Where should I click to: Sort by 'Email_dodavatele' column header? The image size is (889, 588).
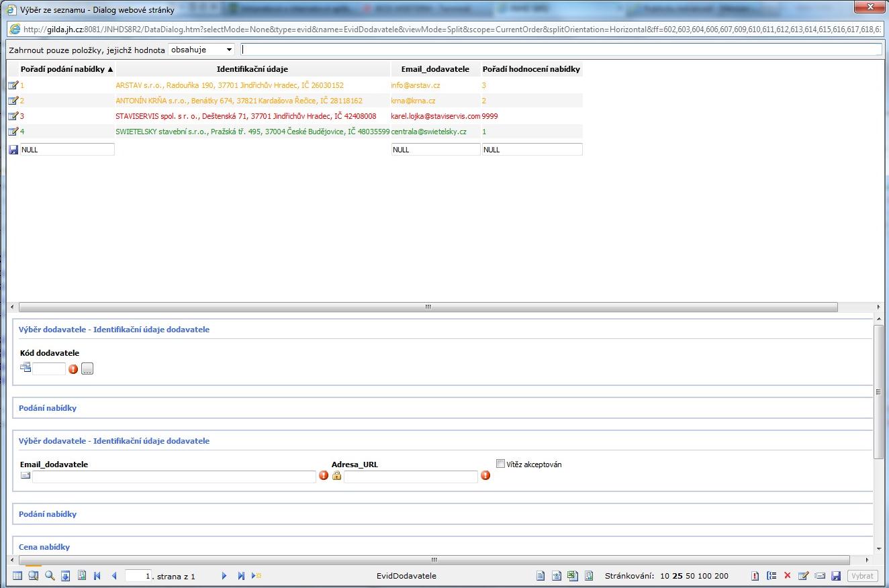pos(435,69)
